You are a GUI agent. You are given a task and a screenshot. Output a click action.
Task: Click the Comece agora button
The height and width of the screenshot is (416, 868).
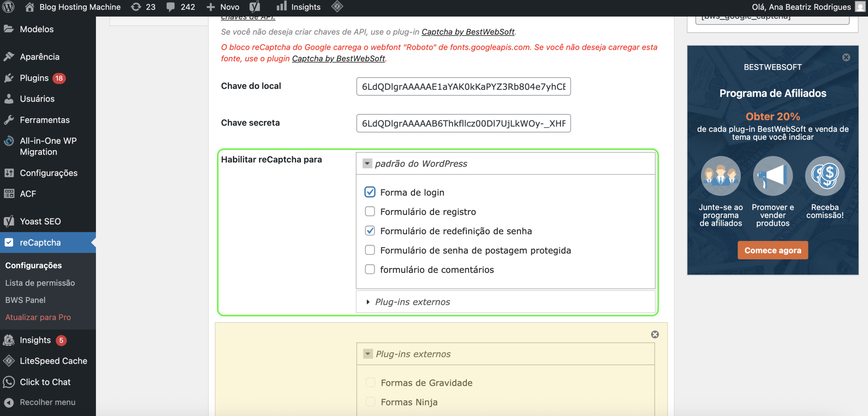click(773, 251)
